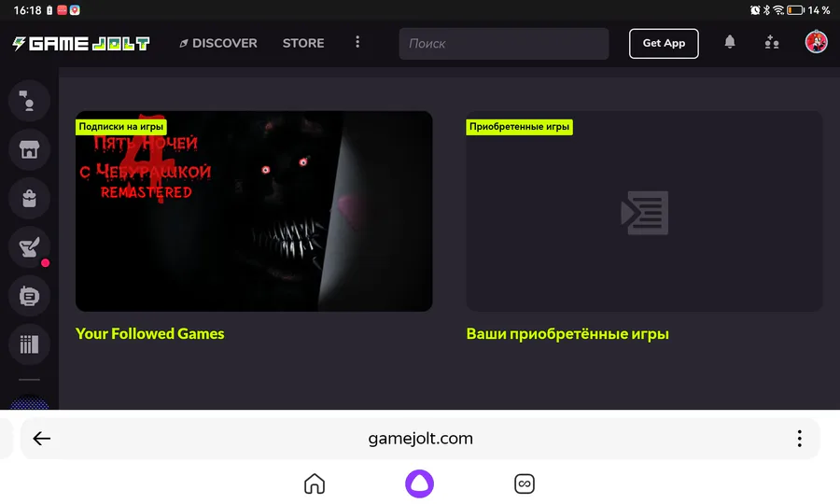Open the Discover section
840x504 pixels.
click(218, 43)
